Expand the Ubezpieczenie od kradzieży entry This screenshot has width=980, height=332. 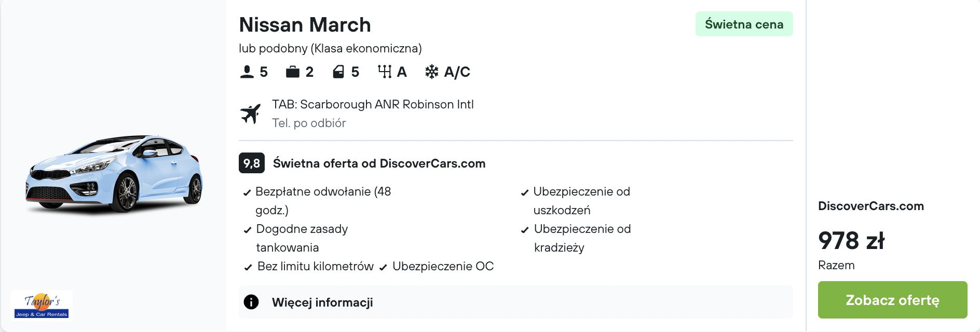click(x=582, y=238)
